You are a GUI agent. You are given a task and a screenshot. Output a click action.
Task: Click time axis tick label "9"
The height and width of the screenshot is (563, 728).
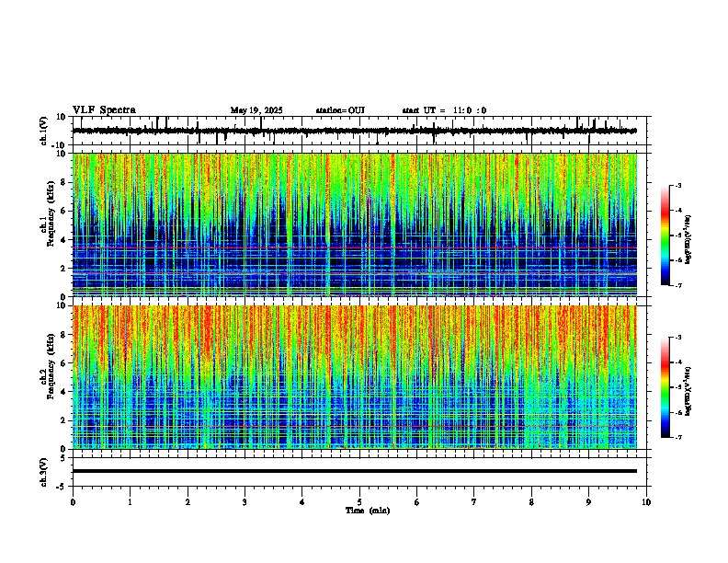point(588,502)
